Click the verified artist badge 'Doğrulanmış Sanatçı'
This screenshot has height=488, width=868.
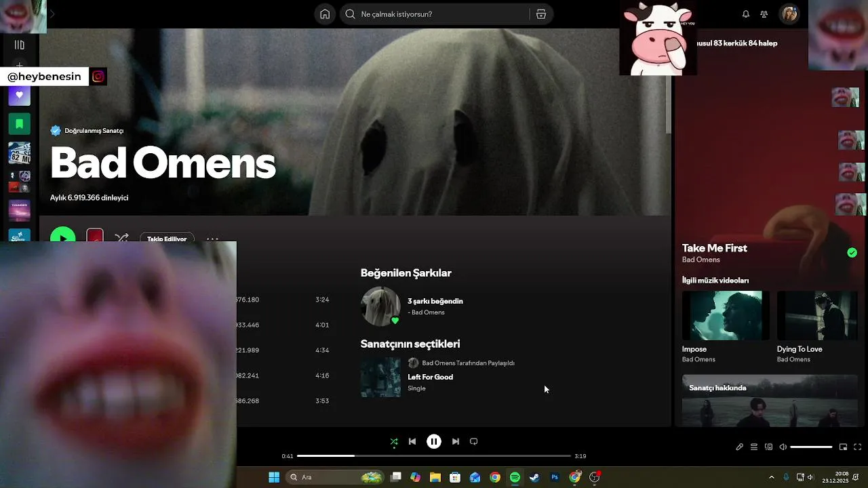pos(87,131)
